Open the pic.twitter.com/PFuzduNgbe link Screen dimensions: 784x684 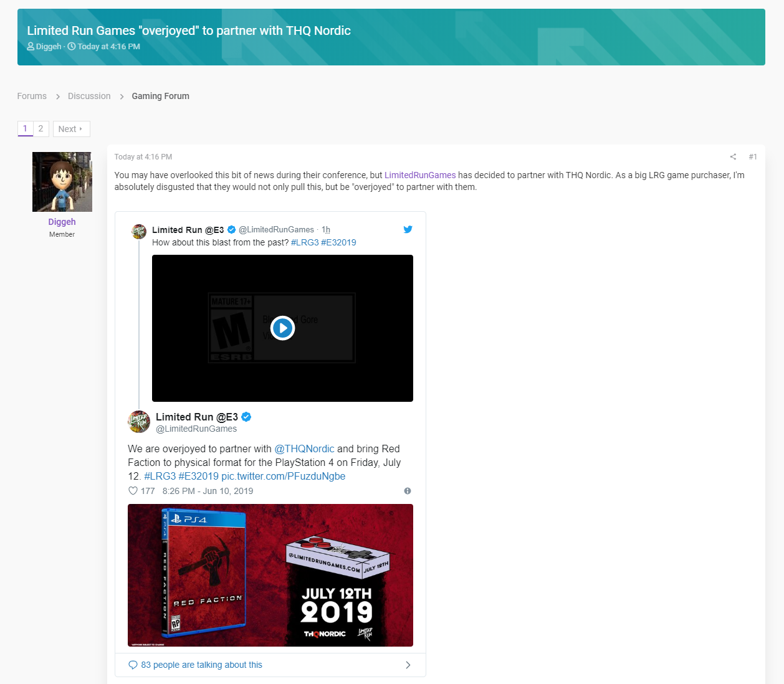(x=283, y=476)
